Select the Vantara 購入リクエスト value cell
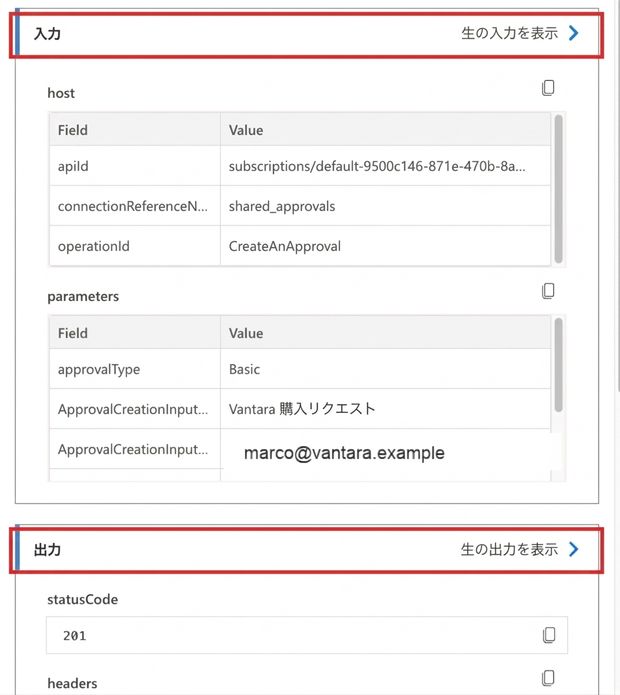This screenshot has width=620, height=695. [x=385, y=409]
